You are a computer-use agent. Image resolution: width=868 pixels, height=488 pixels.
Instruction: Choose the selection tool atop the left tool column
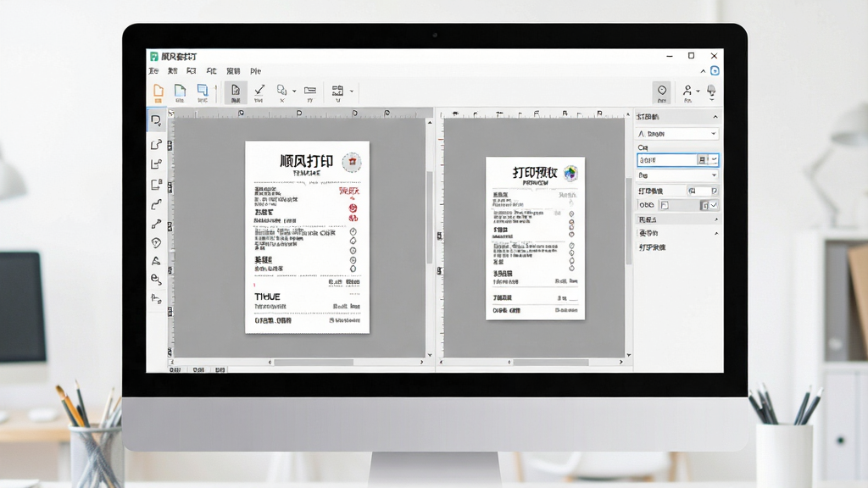(x=156, y=120)
